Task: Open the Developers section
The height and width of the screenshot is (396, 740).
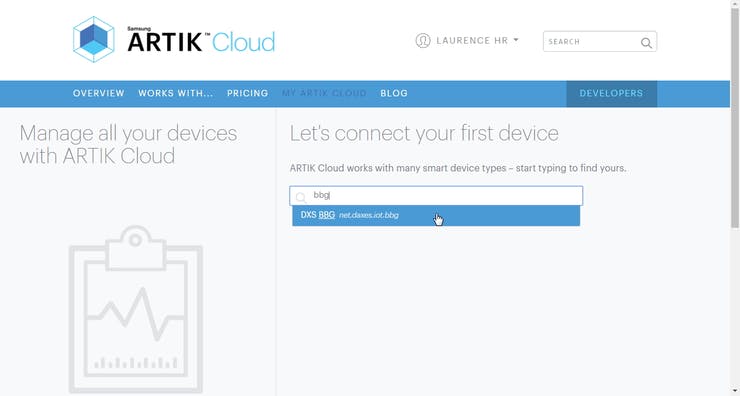Action: (x=611, y=93)
